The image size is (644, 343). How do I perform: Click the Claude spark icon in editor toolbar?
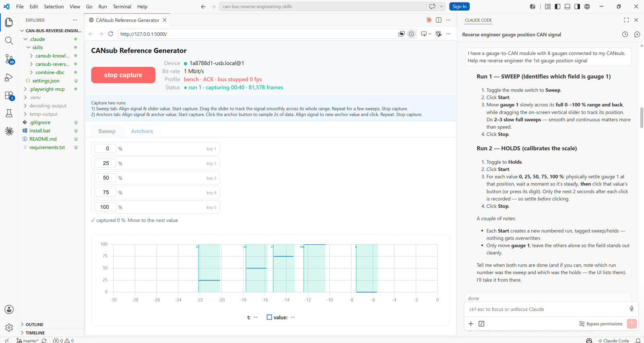[x=429, y=20]
